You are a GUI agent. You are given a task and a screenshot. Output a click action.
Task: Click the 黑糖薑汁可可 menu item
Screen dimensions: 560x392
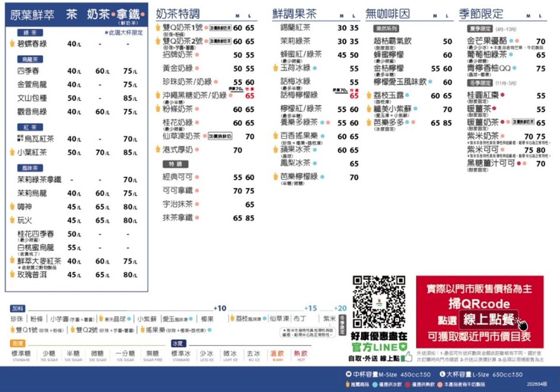(x=491, y=163)
